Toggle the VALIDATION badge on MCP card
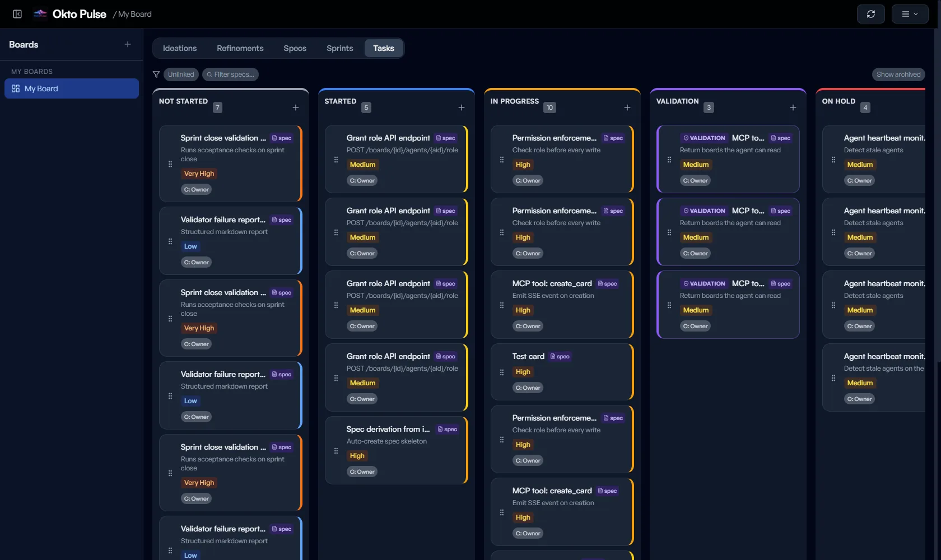The height and width of the screenshot is (560, 941). click(x=703, y=138)
